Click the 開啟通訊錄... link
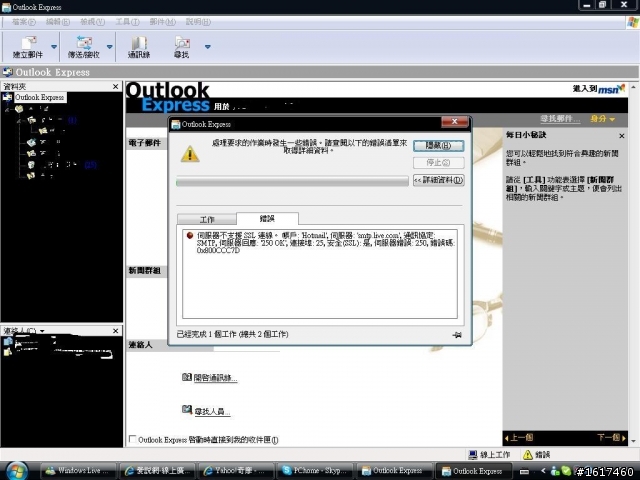The height and width of the screenshot is (480, 640). coord(215,378)
